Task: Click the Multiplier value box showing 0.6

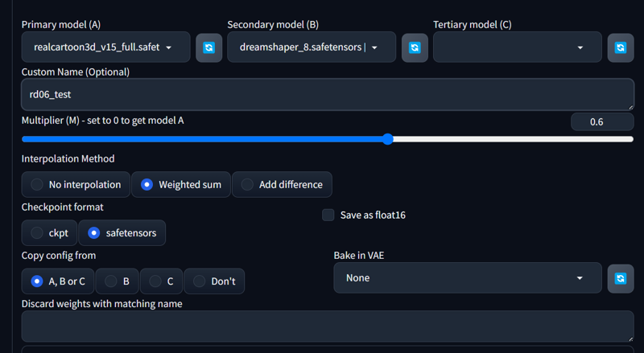Action: pyautogui.click(x=602, y=122)
